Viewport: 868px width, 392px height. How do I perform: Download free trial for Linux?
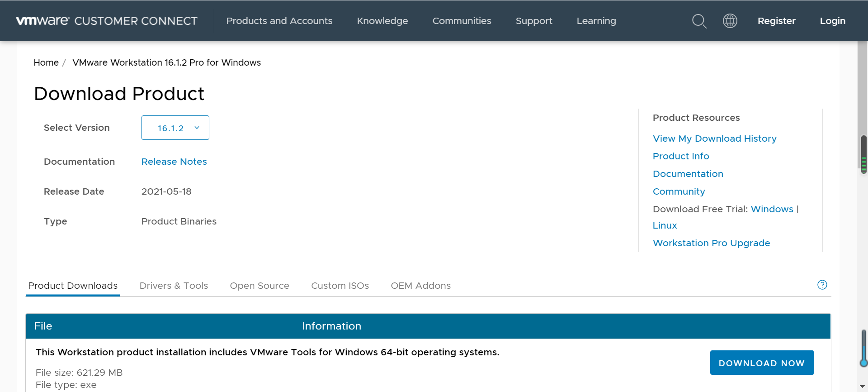pyautogui.click(x=665, y=225)
